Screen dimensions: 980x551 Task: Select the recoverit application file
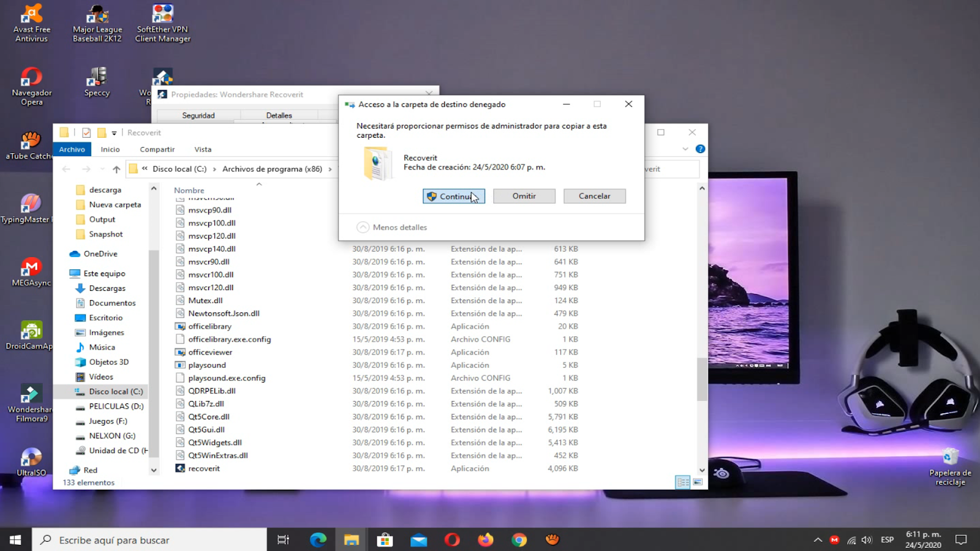pyautogui.click(x=204, y=468)
